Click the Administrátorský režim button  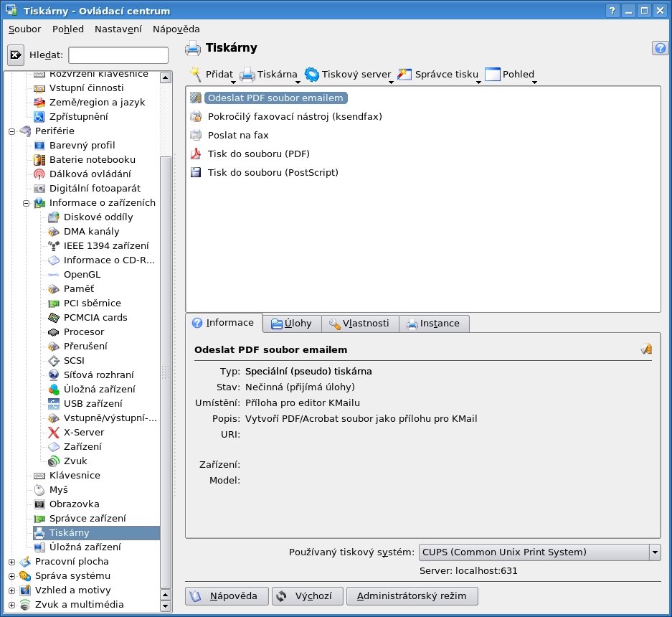[x=412, y=596]
